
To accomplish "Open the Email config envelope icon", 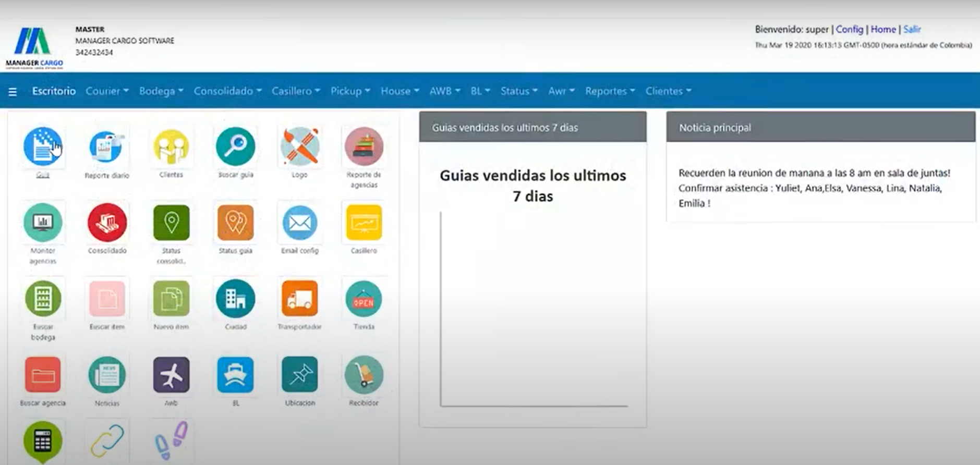I will [x=299, y=223].
